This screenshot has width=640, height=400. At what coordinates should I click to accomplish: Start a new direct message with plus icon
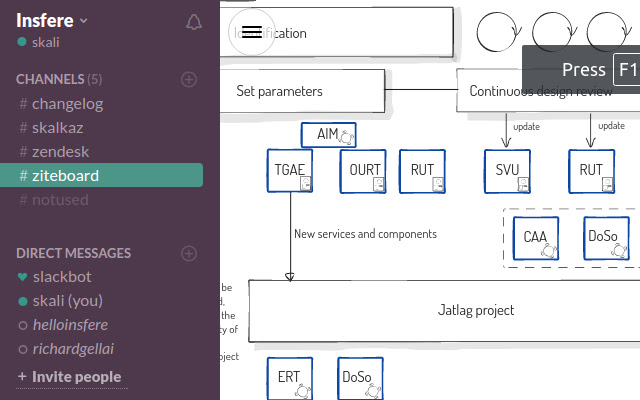point(189,253)
